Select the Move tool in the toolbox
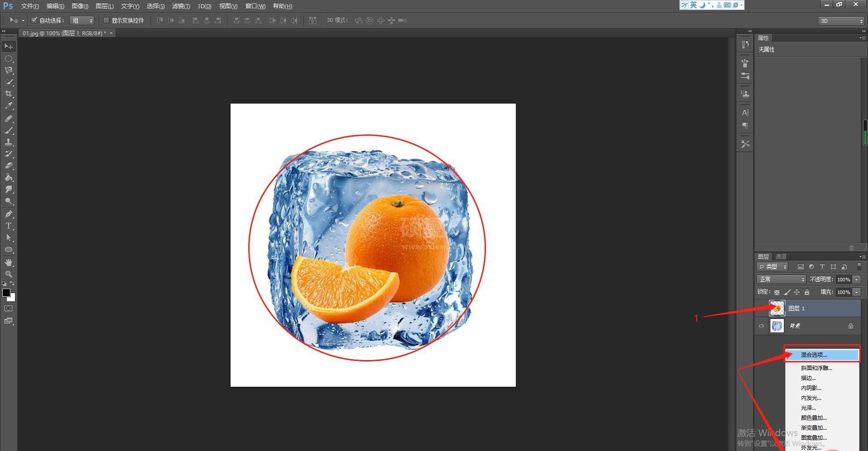868x451 pixels. click(9, 47)
